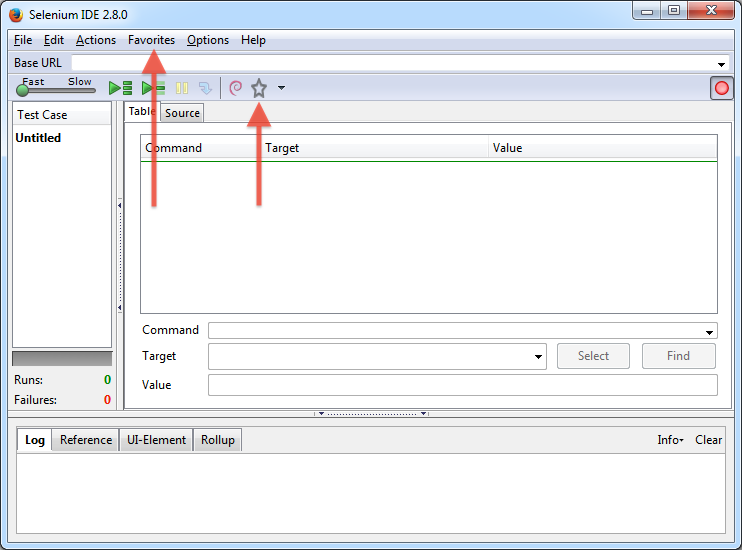Image resolution: width=742 pixels, height=550 pixels.
Task: Open the Command combo box dropdown arrow
Action: pos(709,332)
